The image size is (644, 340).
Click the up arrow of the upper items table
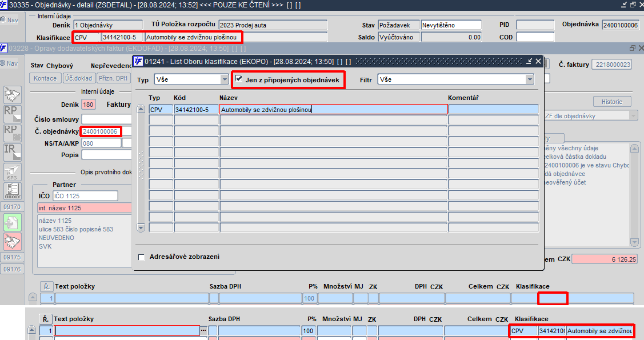(x=33, y=297)
